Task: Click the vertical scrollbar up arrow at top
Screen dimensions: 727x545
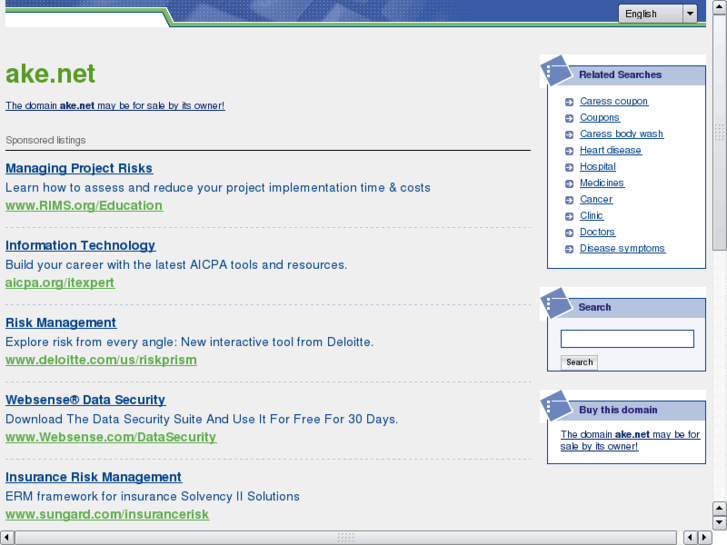Action: click(719, 7)
